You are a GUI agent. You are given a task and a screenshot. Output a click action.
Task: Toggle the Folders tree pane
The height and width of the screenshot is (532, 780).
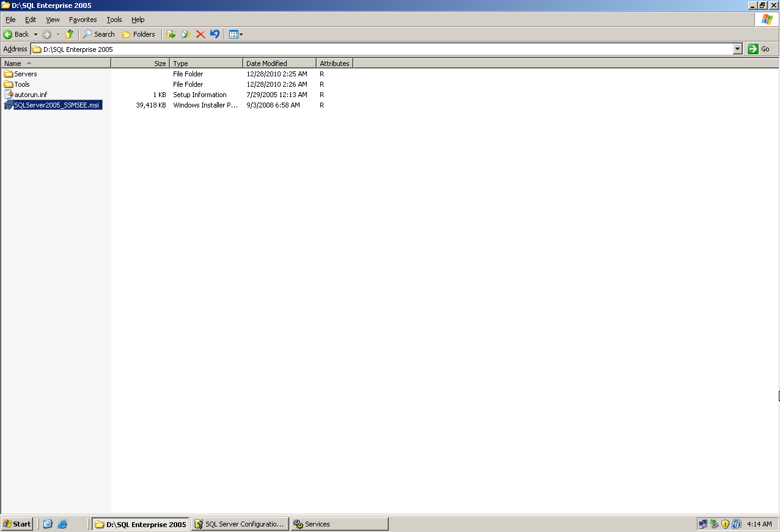pos(139,34)
